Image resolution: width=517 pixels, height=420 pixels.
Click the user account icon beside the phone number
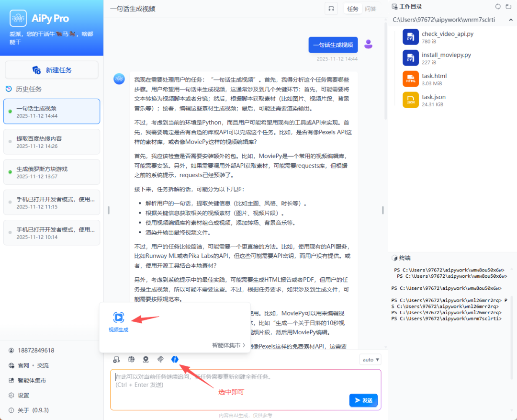tap(11, 351)
